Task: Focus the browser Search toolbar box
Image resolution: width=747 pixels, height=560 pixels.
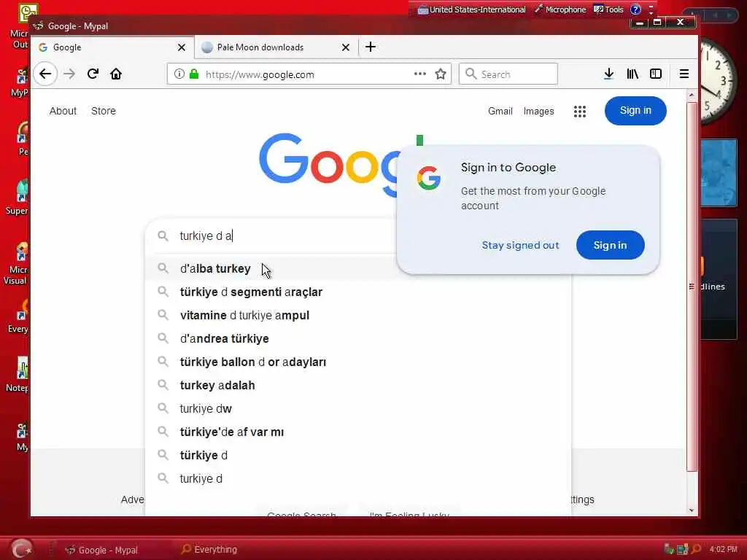Action: pyautogui.click(x=508, y=74)
